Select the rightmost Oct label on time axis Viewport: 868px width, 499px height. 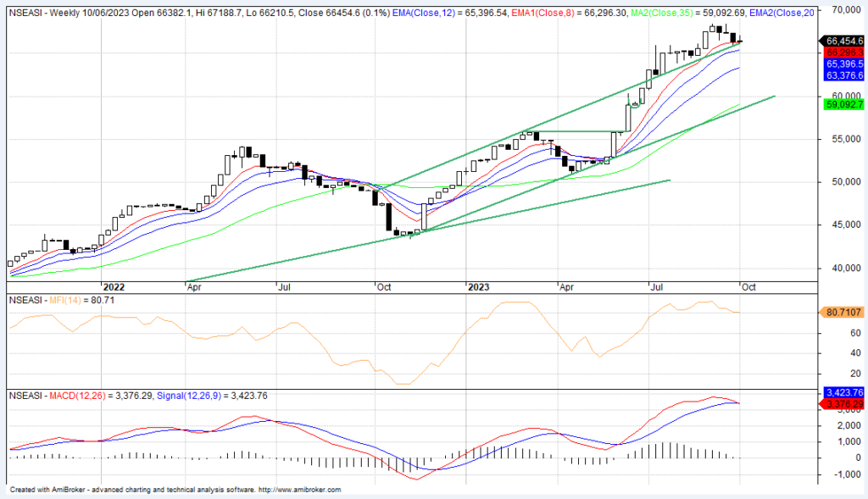coord(748,286)
